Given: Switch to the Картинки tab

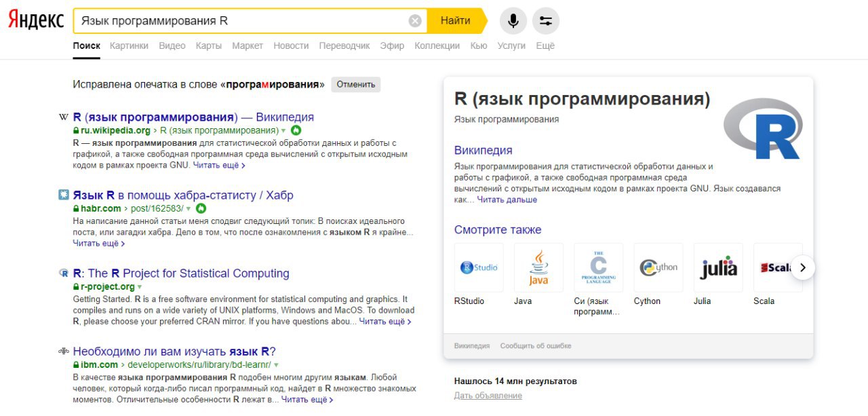Looking at the screenshot, I should 129,45.
